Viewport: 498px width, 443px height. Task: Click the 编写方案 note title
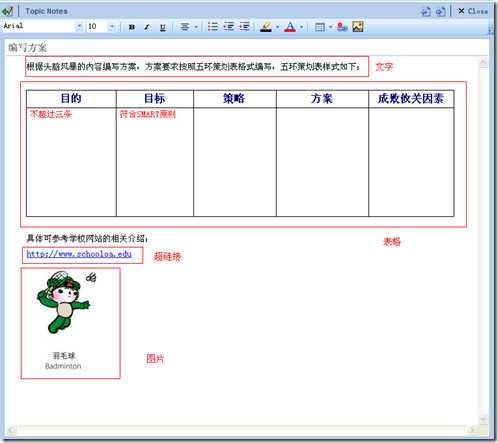[27, 48]
